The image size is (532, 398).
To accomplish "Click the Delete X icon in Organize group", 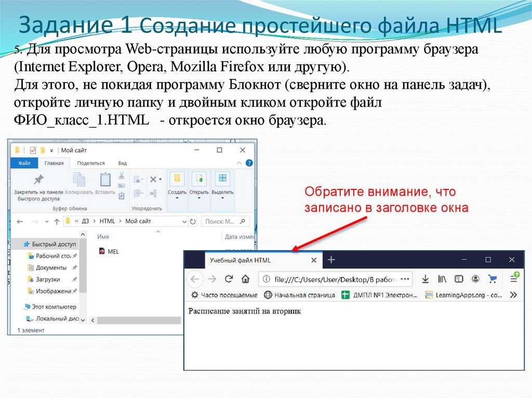I will tap(153, 179).
